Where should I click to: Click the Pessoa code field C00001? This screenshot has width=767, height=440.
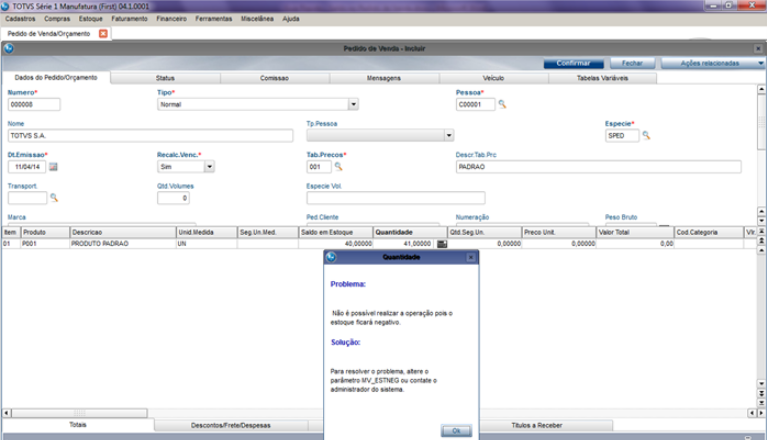(x=475, y=104)
